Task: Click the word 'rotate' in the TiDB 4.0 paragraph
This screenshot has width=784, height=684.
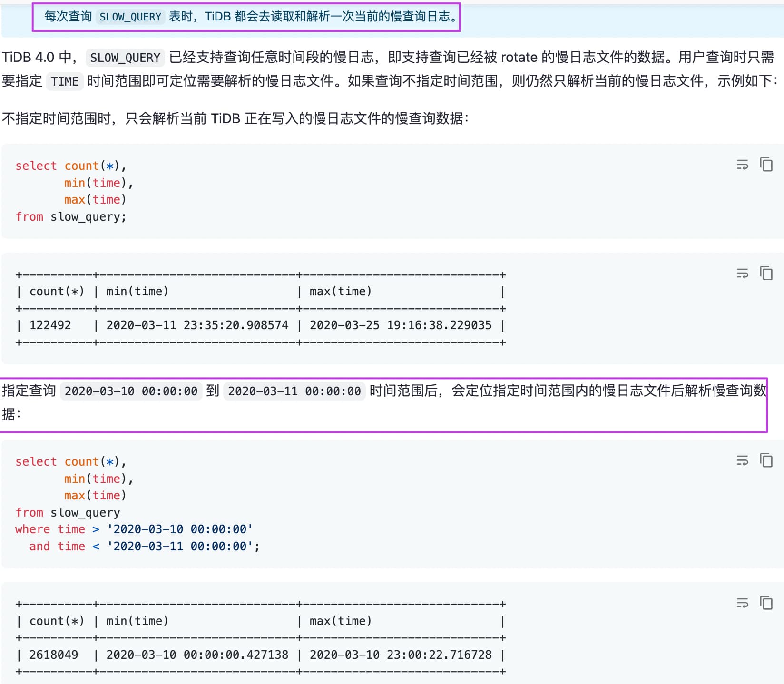Action: [519, 58]
